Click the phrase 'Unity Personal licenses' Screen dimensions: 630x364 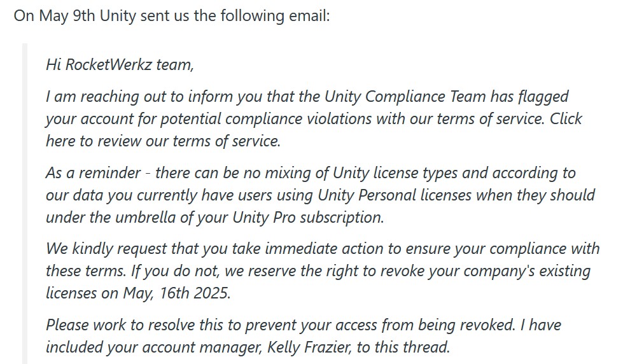394,195
